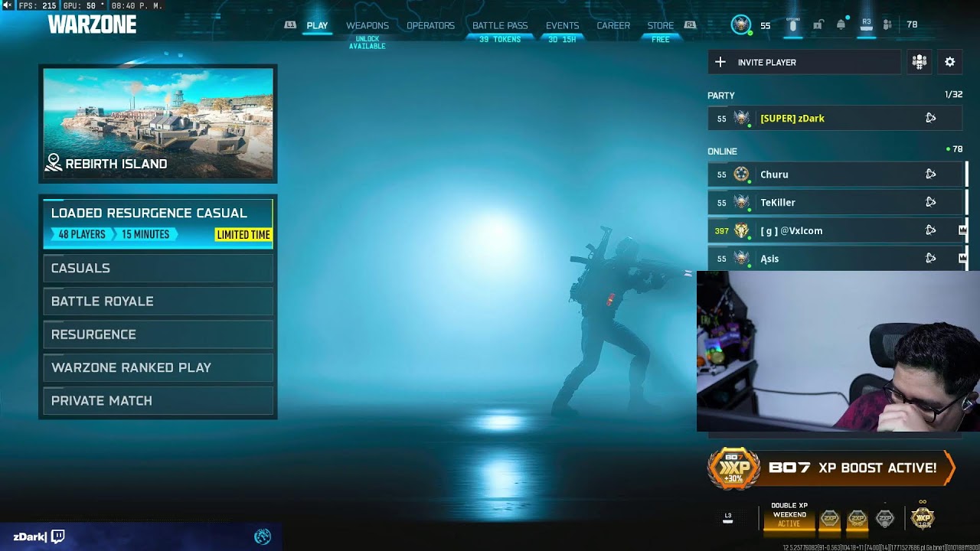Click the FPS counter in the overlay

pyautogui.click(x=38, y=5)
